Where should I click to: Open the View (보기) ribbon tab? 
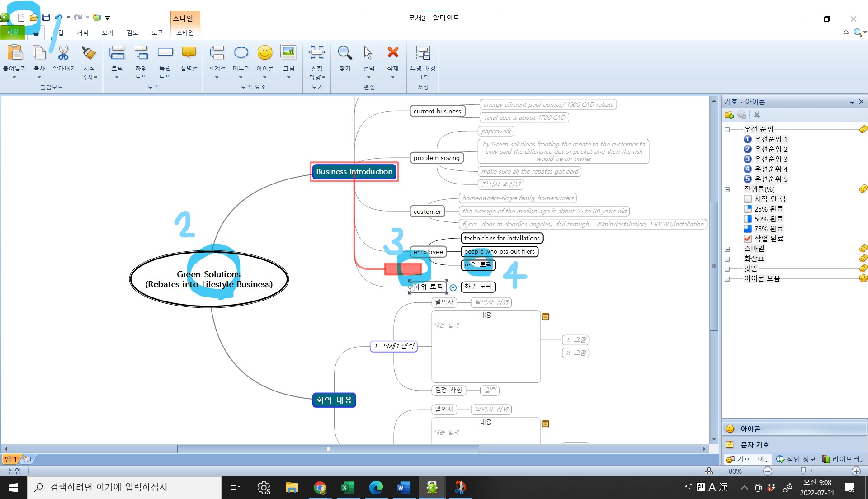108,33
